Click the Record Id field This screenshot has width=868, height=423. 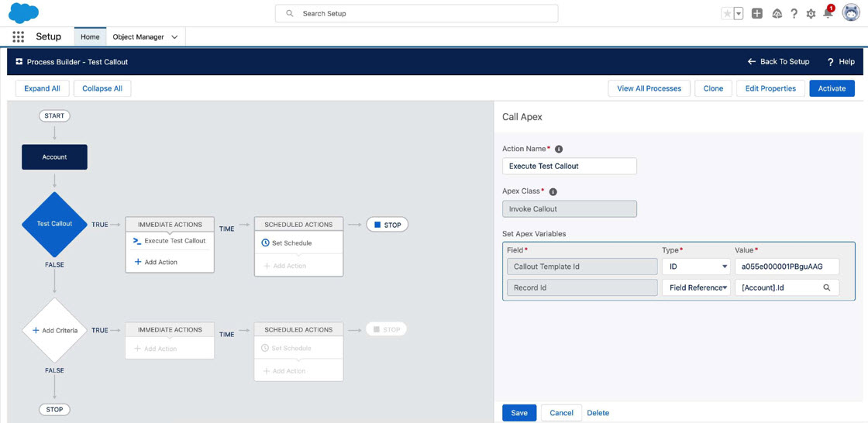(582, 288)
